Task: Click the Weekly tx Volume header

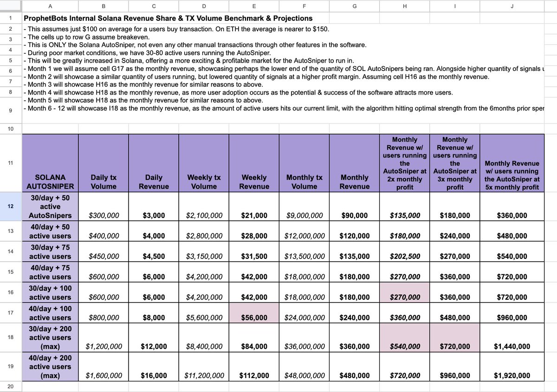Action: tap(204, 162)
